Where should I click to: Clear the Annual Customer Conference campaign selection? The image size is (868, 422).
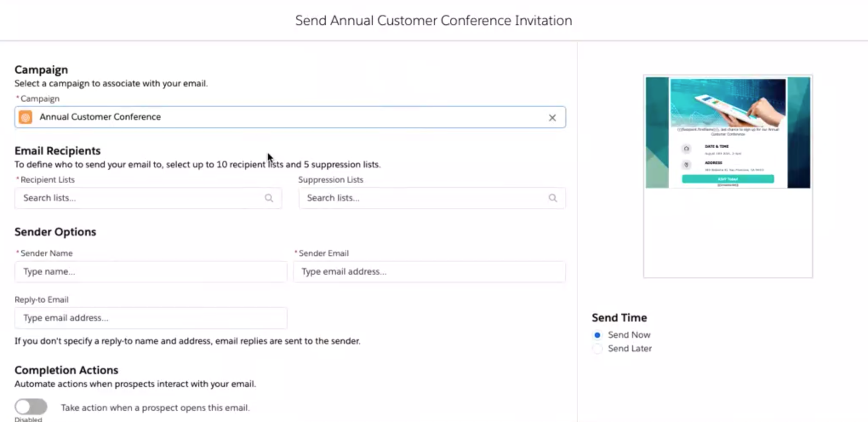click(552, 118)
